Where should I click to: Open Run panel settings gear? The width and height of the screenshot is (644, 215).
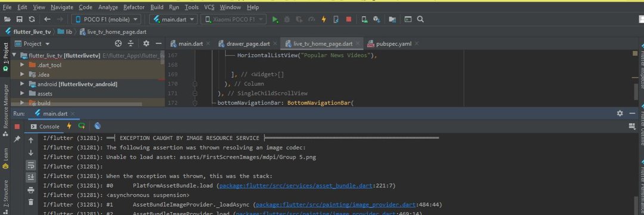(x=620, y=113)
